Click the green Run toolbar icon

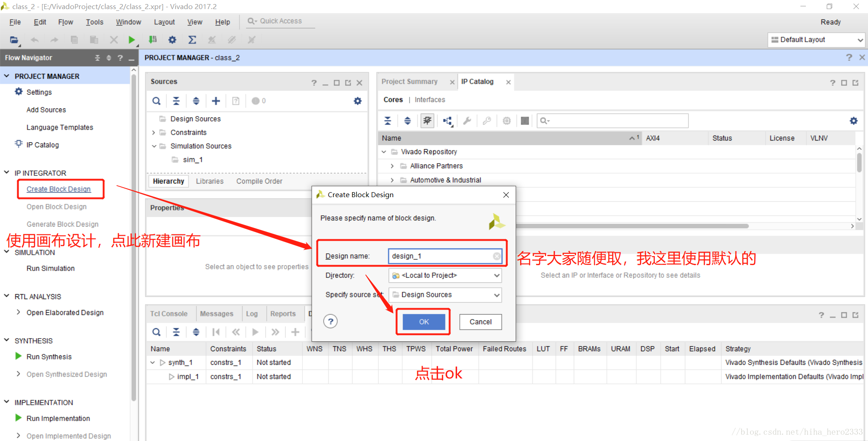[x=132, y=40]
